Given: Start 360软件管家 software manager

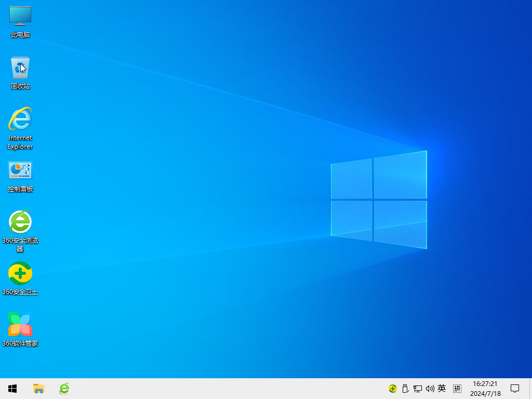Looking at the screenshot, I should (20, 323).
